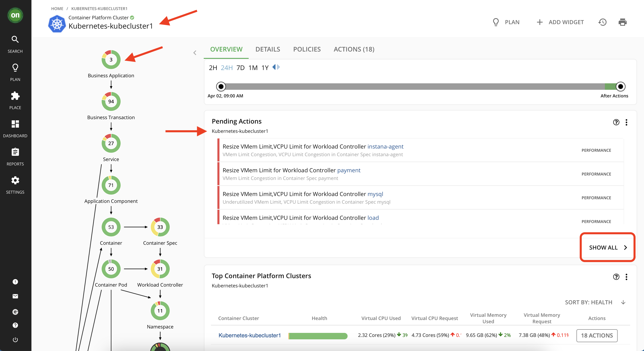Image resolution: width=644 pixels, height=351 pixels.
Task: Click the alert exclamation icon in sidebar
Action: [x=15, y=282]
